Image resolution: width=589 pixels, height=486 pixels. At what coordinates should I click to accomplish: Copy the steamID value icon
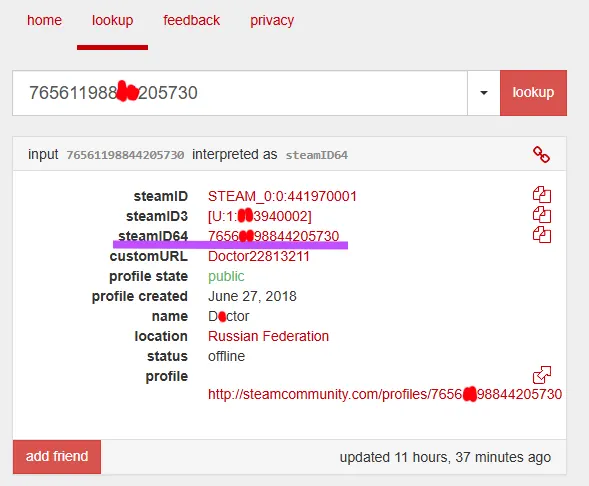(542, 195)
